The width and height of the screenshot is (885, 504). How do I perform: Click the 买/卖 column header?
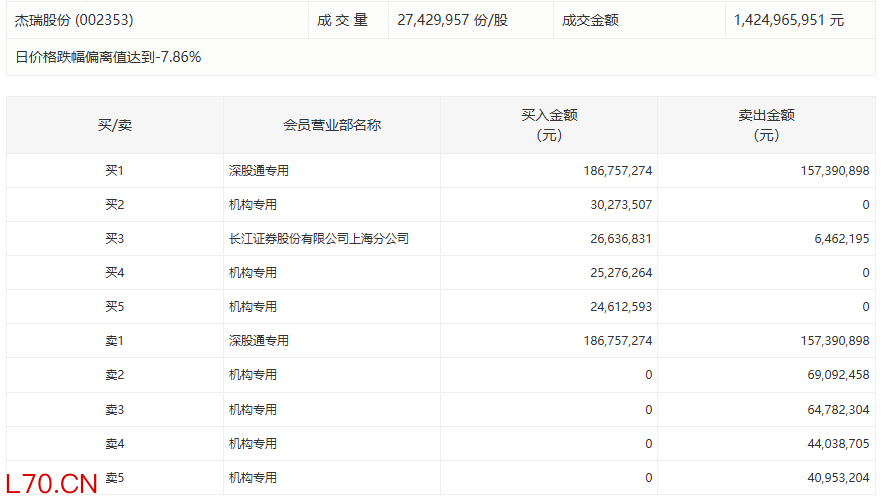coord(114,125)
